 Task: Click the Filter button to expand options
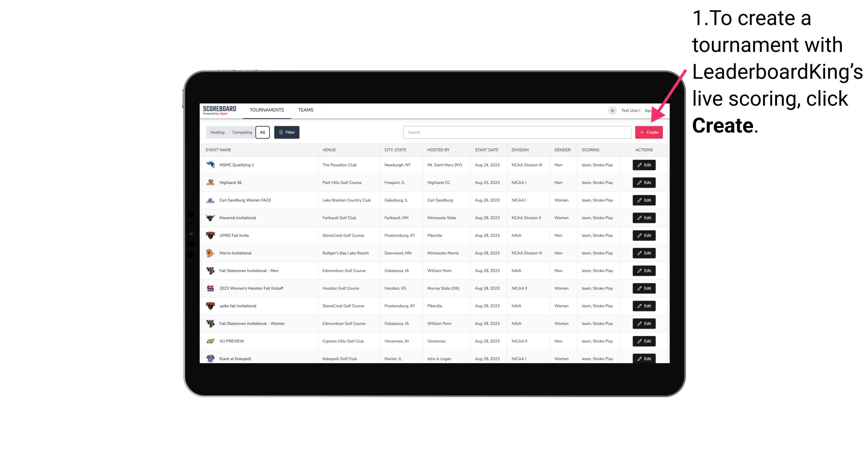point(286,132)
